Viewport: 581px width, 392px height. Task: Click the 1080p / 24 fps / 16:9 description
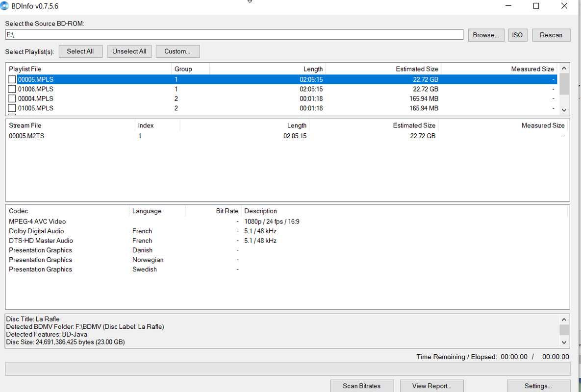pyautogui.click(x=272, y=221)
